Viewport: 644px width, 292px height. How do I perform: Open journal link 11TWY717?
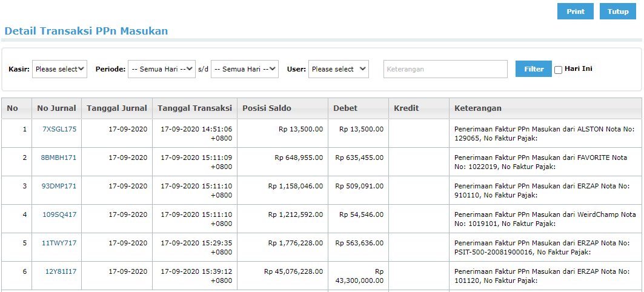59,243
